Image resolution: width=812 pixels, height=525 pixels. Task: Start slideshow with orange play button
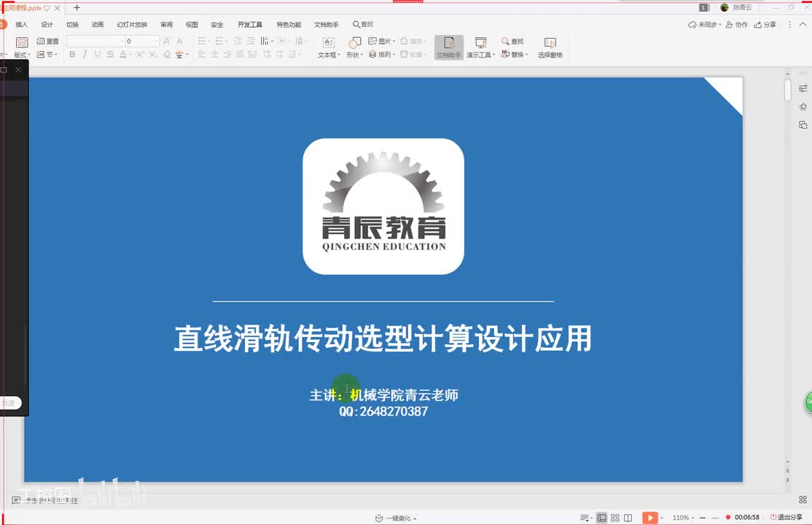[x=650, y=518]
